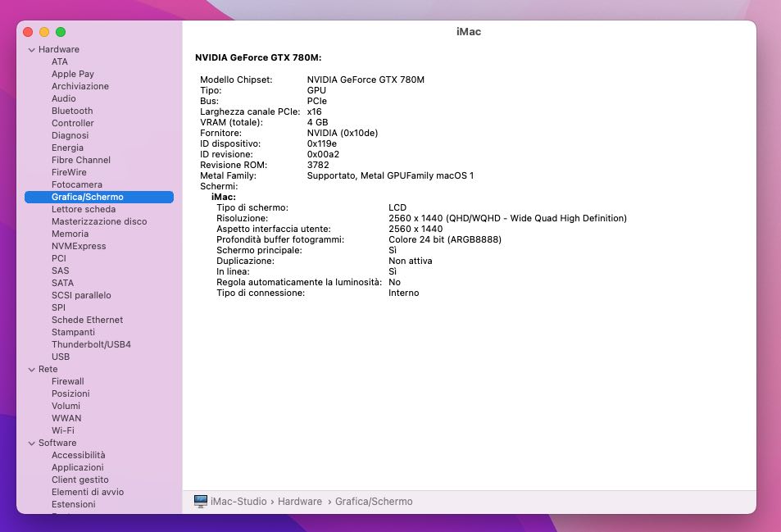The height and width of the screenshot is (532, 781).
Task: Click the Revisione ROM value 3782
Action: coord(318,165)
